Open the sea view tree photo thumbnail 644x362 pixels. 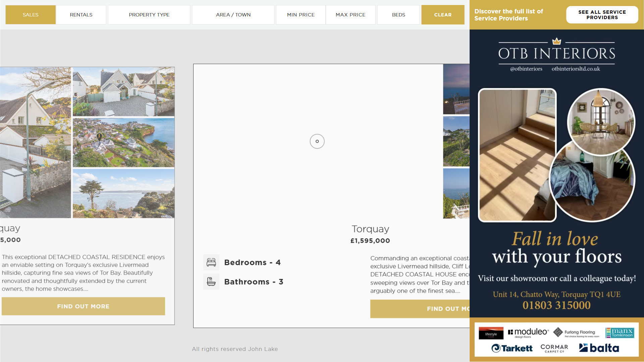tap(123, 193)
